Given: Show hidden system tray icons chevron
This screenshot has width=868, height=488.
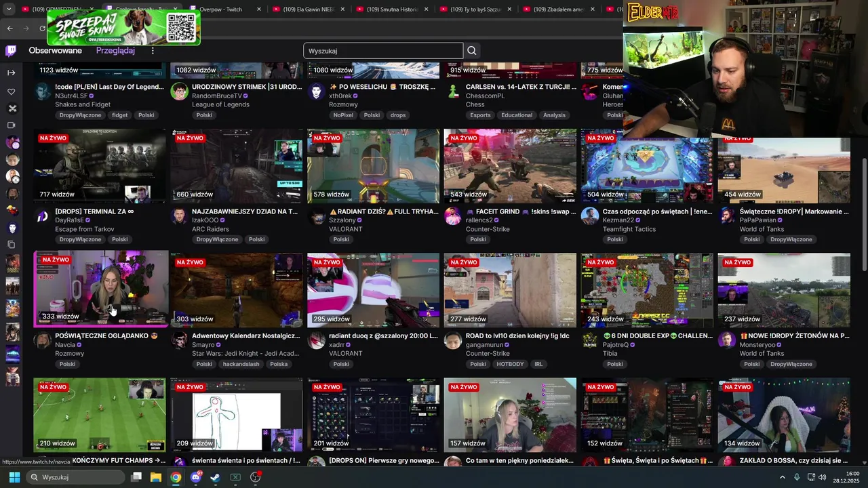Looking at the screenshot, I should click(x=782, y=477).
